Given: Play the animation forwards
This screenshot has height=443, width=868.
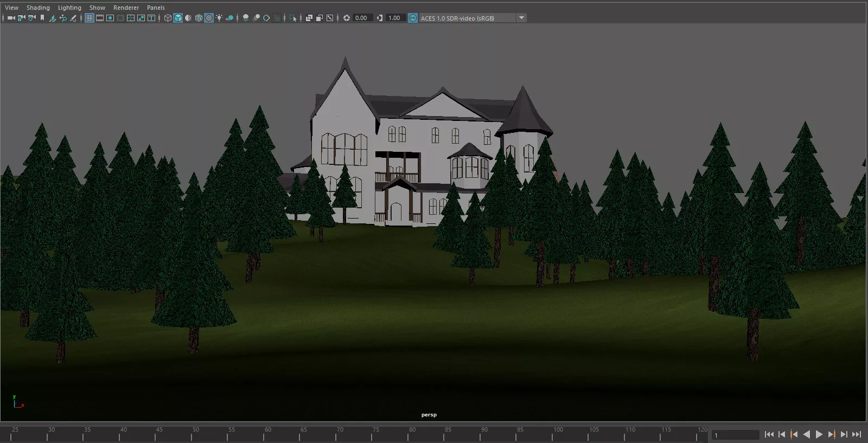Looking at the screenshot, I should pos(819,434).
